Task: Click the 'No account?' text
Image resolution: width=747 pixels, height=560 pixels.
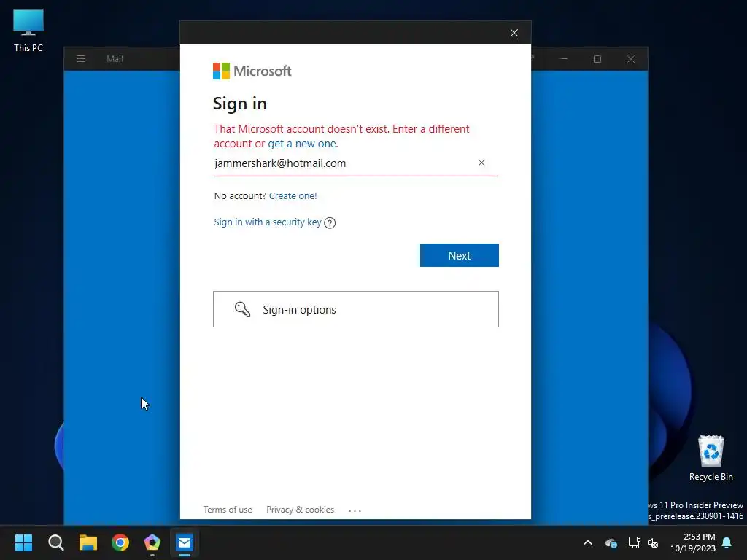Action: click(x=240, y=195)
